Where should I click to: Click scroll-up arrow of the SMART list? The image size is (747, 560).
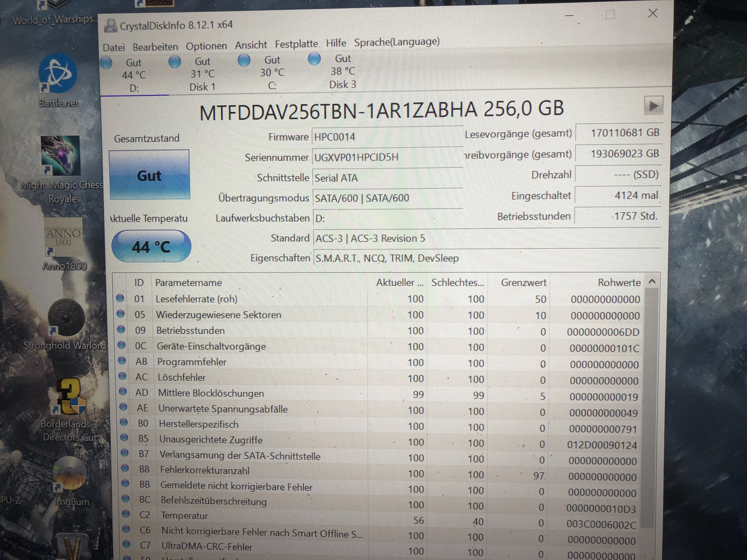[x=652, y=282]
